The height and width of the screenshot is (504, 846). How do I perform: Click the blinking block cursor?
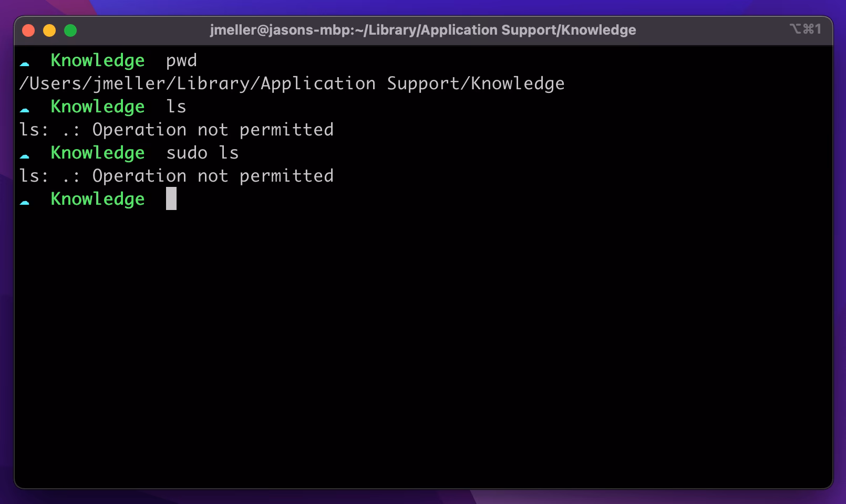click(x=172, y=199)
